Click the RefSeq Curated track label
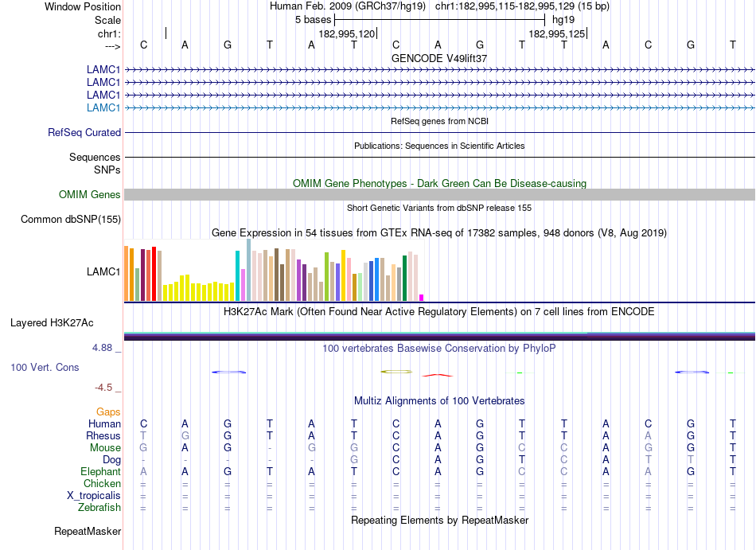Viewport: 756px width, 550px height. click(84, 133)
